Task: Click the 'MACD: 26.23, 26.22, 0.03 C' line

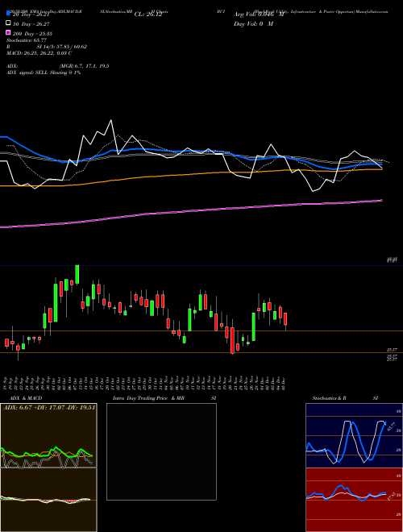Action: [39, 53]
